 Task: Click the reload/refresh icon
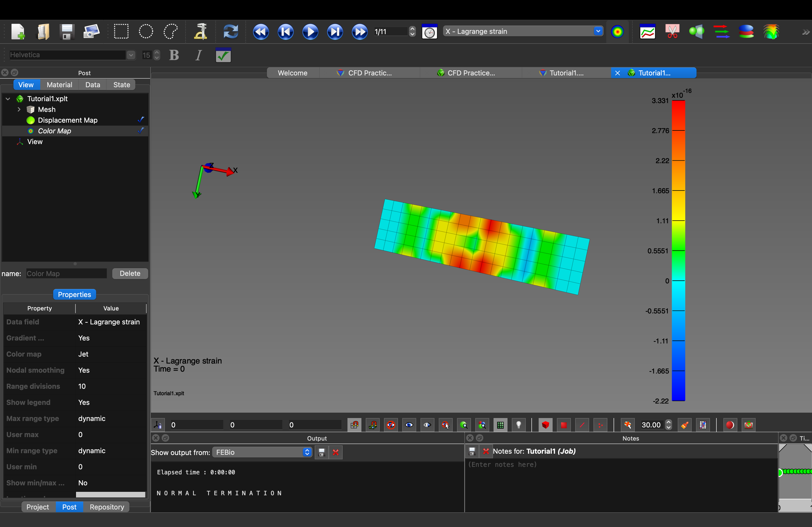tap(231, 32)
